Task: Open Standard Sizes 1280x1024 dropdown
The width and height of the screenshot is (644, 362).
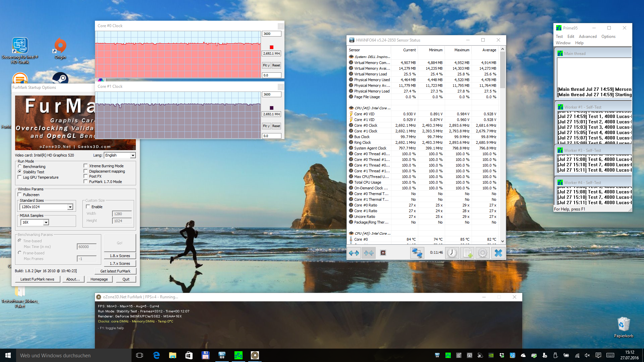Action: pyautogui.click(x=46, y=207)
